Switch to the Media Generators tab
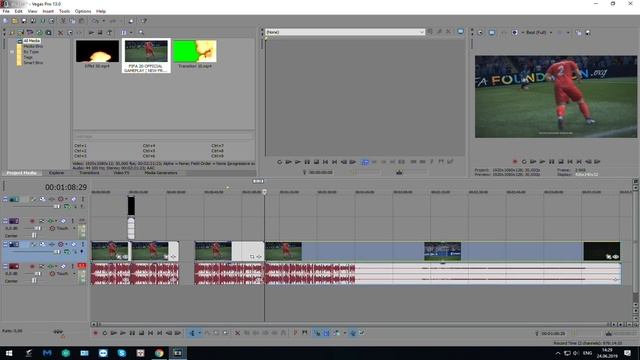The image size is (640, 360). pyautogui.click(x=161, y=173)
